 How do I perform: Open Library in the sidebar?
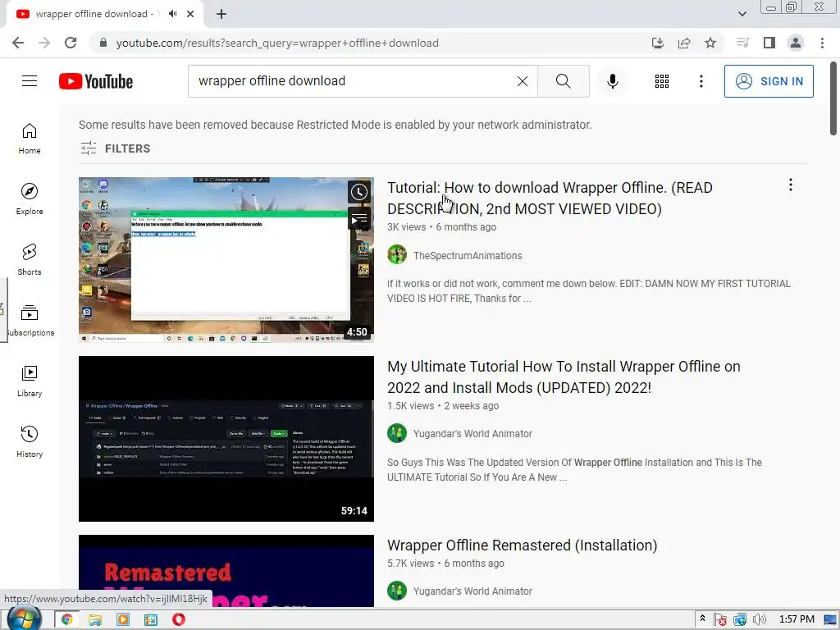[30, 381]
